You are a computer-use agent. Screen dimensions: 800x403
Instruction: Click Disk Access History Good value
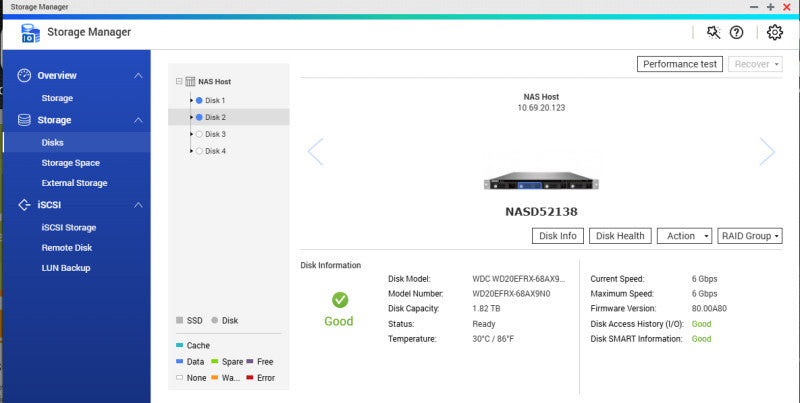(701, 324)
